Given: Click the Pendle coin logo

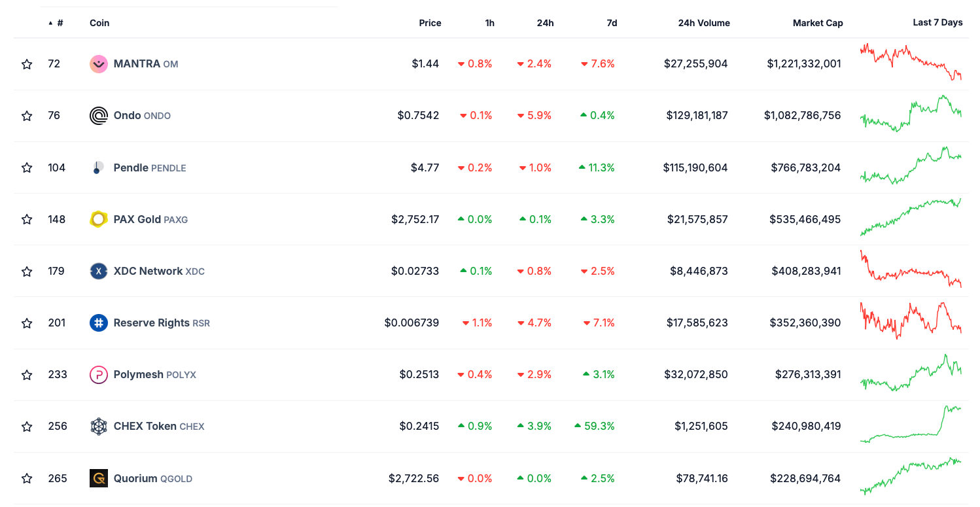Looking at the screenshot, I should 99,167.
